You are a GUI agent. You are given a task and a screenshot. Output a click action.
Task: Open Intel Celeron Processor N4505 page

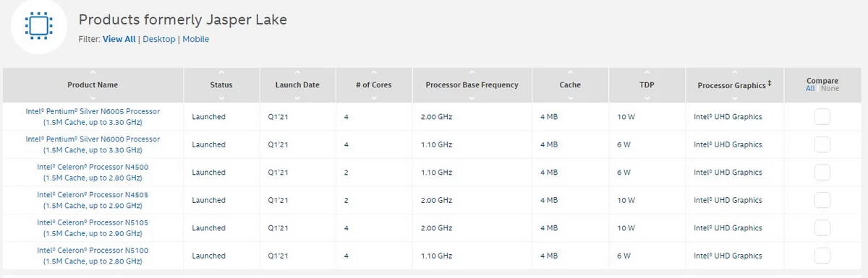[93, 200]
